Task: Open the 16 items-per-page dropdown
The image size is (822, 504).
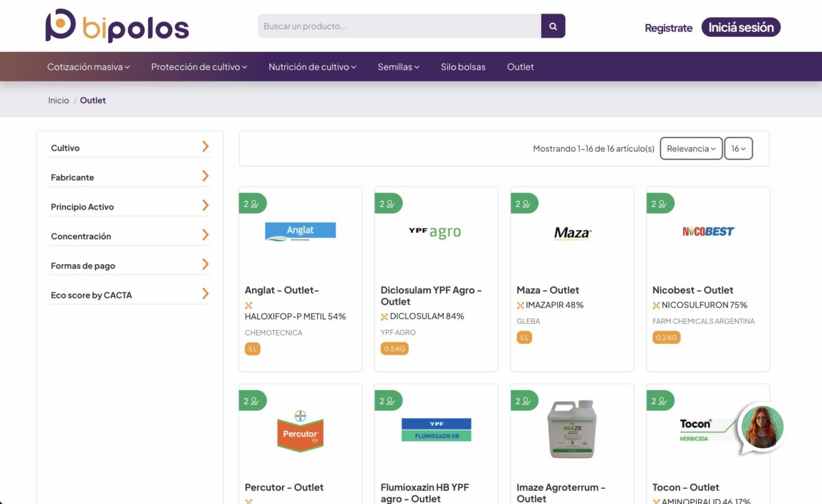Action: (x=738, y=149)
